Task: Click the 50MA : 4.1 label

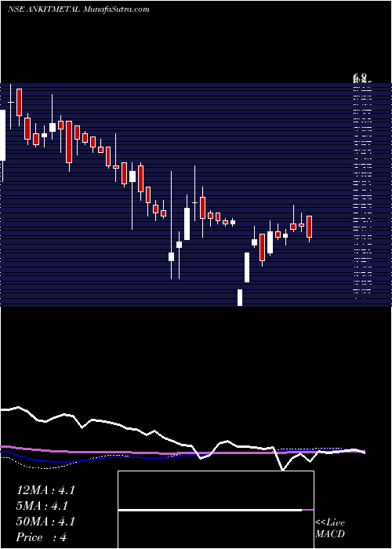Action: [45, 522]
